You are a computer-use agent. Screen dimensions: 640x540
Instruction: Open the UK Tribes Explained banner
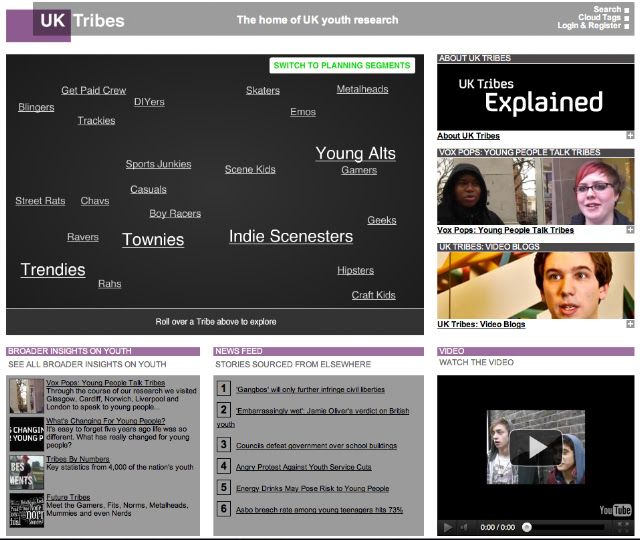click(x=536, y=97)
